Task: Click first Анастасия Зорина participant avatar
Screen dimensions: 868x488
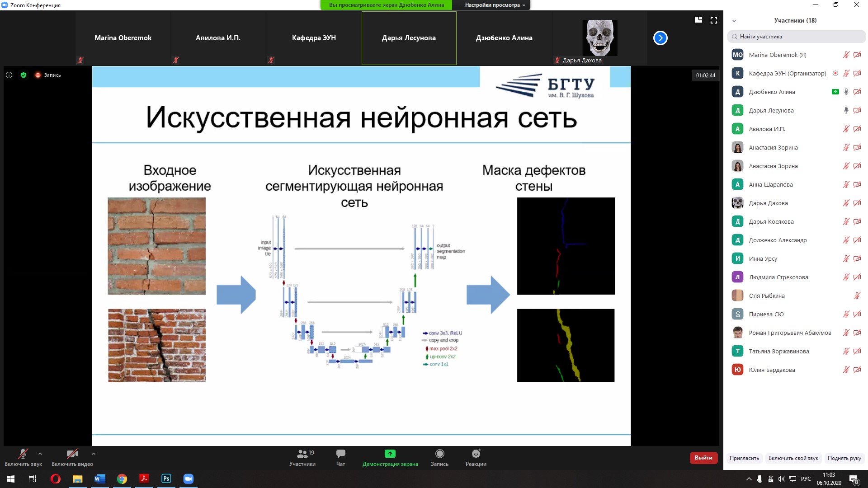Action: (737, 147)
